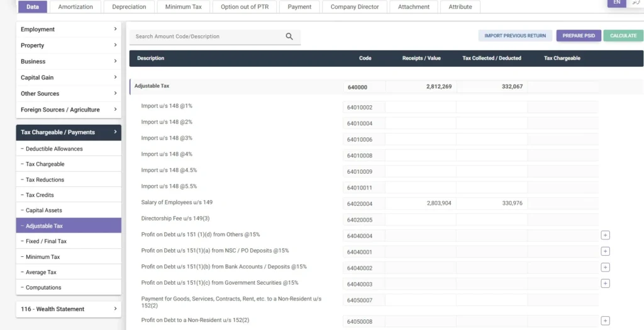
Task: Select EN language toggle
Action: coord(616,3)
